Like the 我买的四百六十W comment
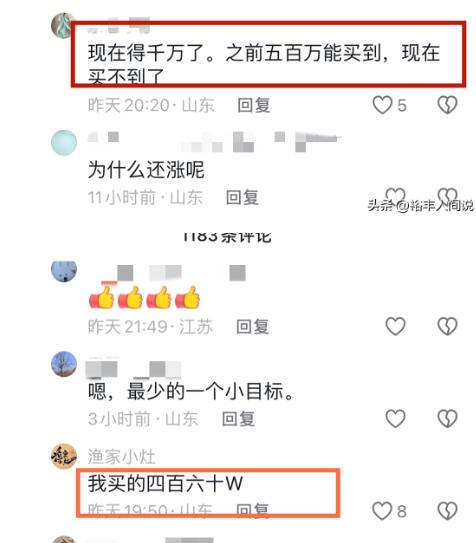This screenshot has height=543, width=476. tap(382, 511)
